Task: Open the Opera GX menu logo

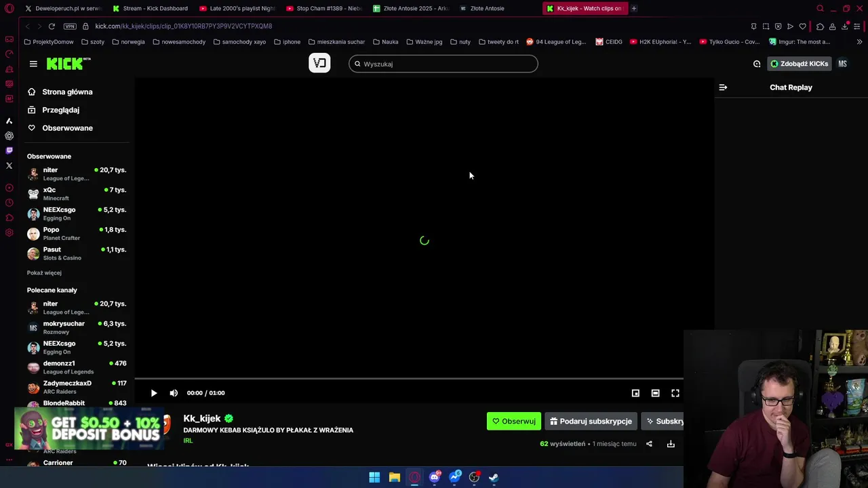Action: coord(9,8)
